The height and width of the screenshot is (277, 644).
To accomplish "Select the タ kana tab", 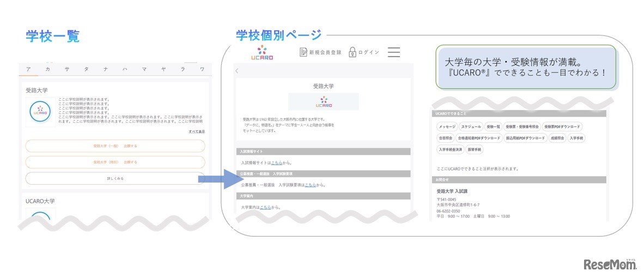I will [86, 69].
